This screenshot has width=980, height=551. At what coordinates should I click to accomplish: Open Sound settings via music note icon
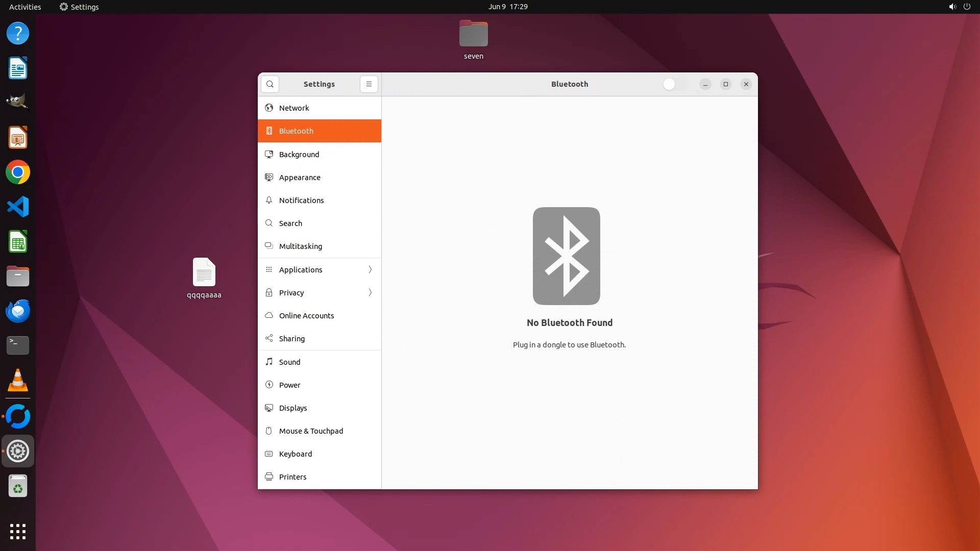click(x=269, y=362)
